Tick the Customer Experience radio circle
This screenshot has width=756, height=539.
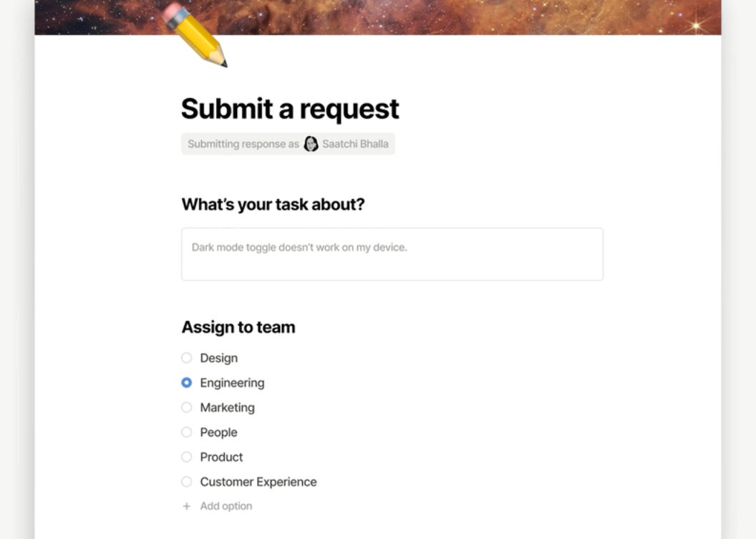[187, 482]
